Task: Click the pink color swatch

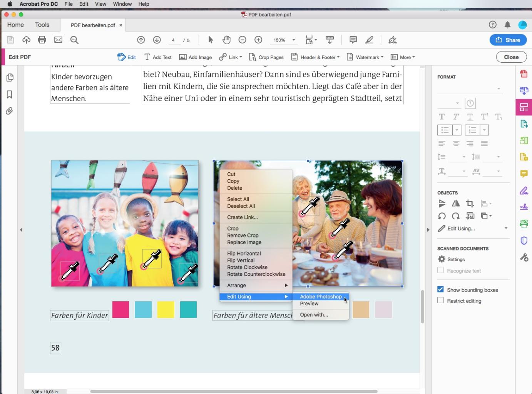Action: tap(120, 310)
